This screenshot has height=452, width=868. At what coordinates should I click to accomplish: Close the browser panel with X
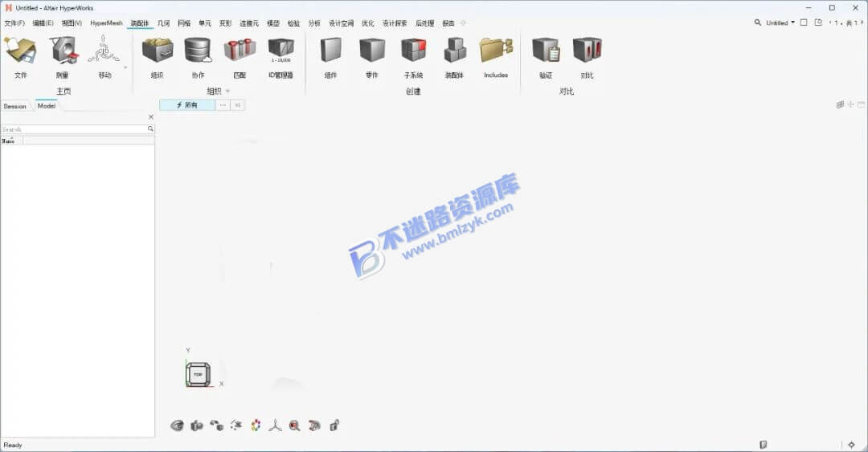click(151, 116)
